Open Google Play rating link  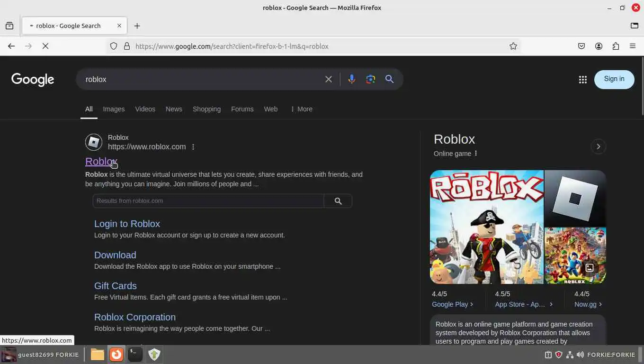coord(452,304)
